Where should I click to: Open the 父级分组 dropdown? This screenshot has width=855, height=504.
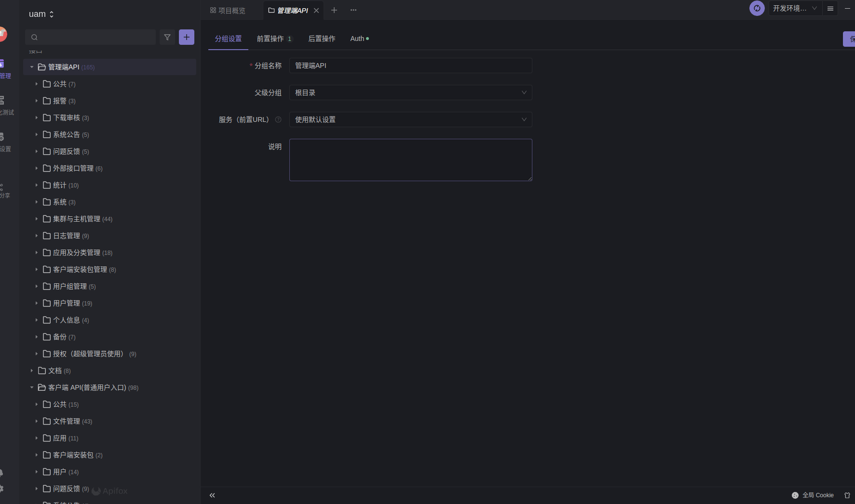pyautogui.click(x=411, y=93)
